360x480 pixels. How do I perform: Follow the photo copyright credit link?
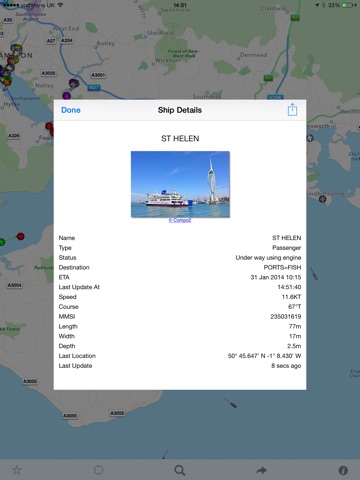pos(180,220)
